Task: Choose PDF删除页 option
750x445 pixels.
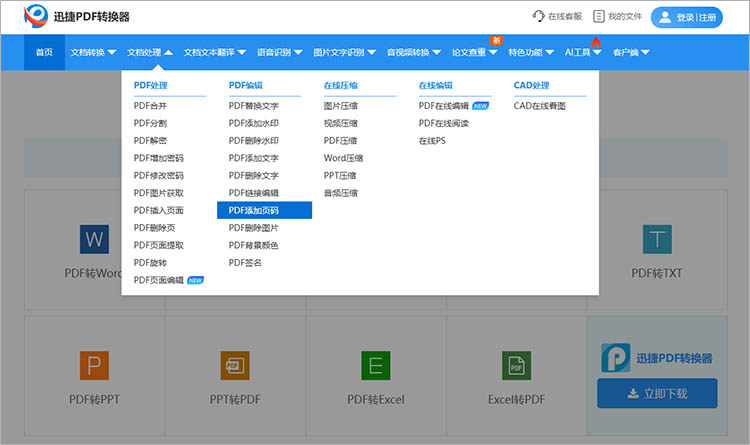Action: pos(154,228)
